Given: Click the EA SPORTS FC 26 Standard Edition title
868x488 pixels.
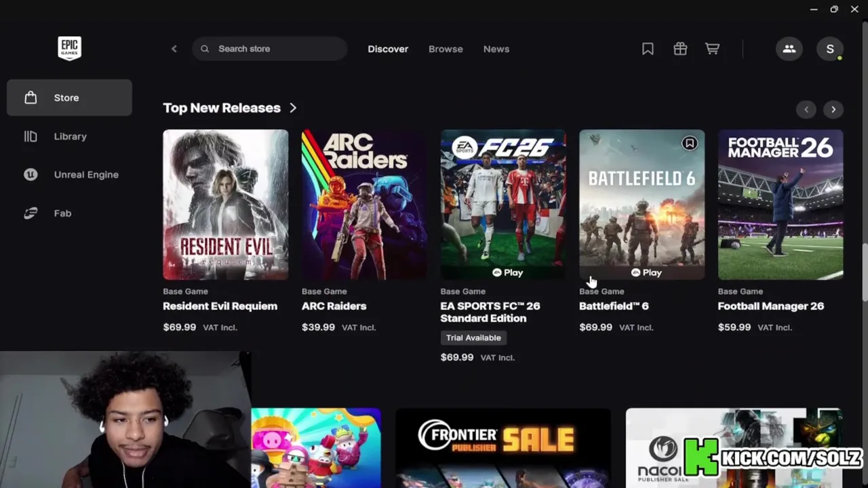Looking at the screenshot, I should 490,312.
